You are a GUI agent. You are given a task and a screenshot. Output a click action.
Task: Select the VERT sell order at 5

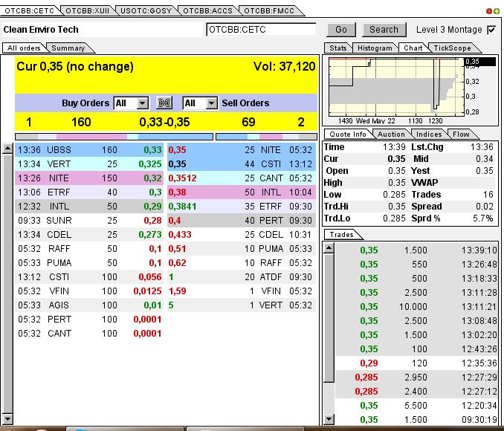click(242, 305)
